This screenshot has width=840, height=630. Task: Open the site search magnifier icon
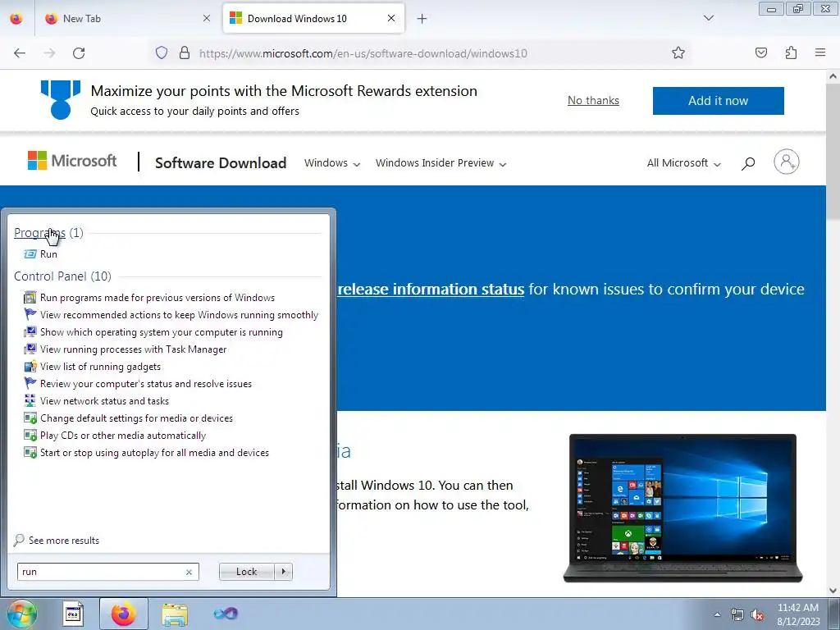point(748,163)
